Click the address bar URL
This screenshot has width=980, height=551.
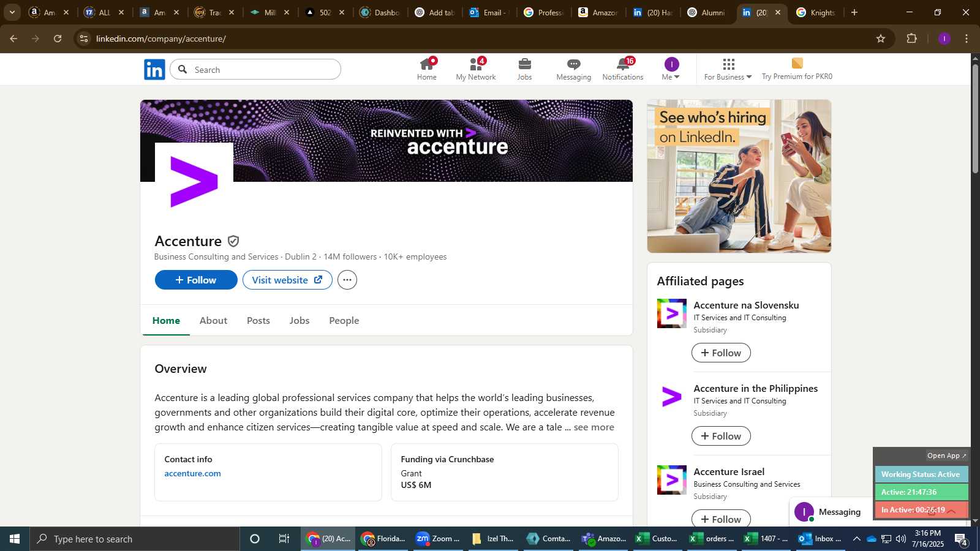coord(161,39)
